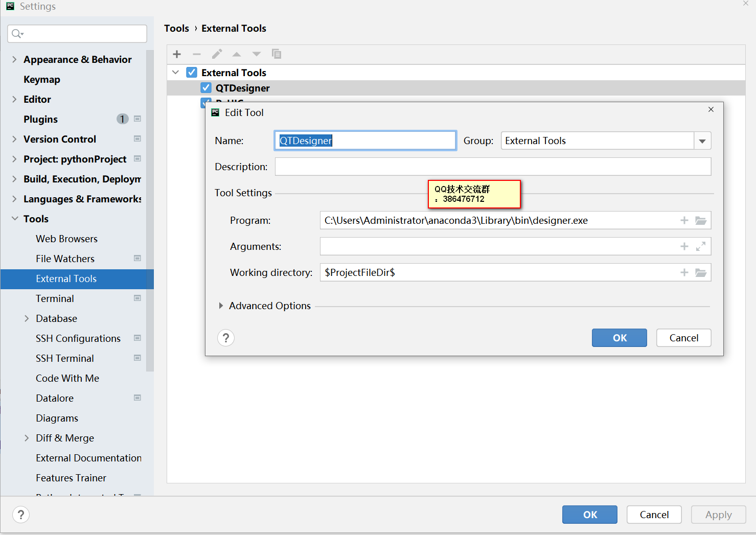Open Diagrams settings page
Image resolution: width=756 pixels, height=535 pixels.
pos(57,418)
